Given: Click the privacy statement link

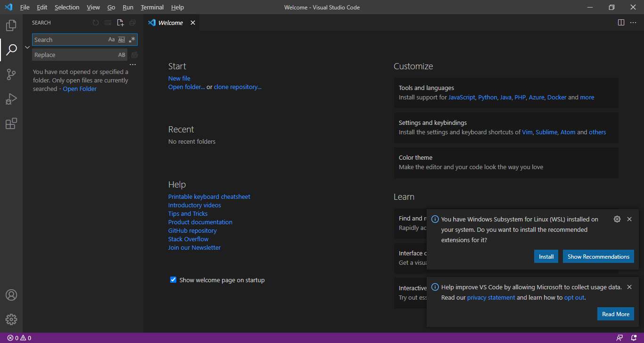Looking at the screenshot, I should pyautogui.click(x=491, y=297).
